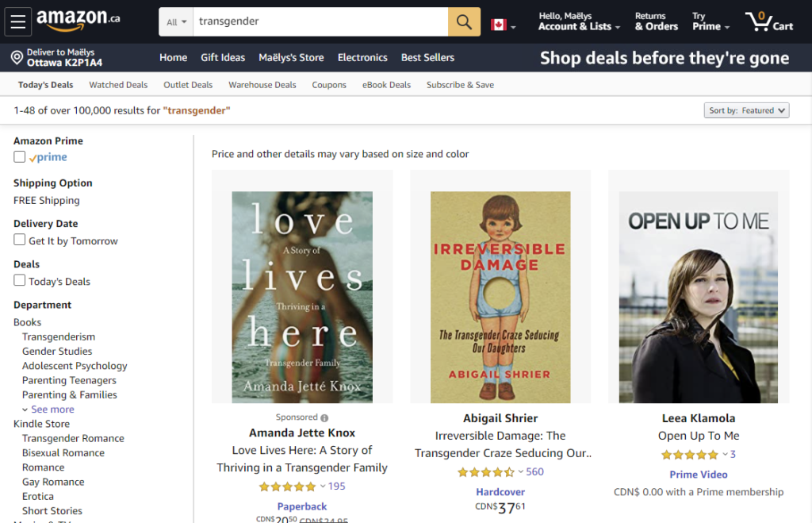The image size is (812, 523).
Task: Open the Canadian flag country selector
Action: pyautogui.click(x=503, y=25)
